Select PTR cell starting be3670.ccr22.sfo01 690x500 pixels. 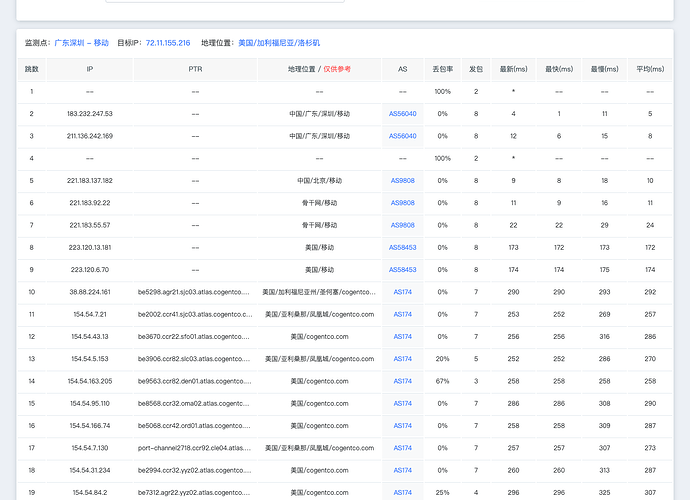pos(194,337)
